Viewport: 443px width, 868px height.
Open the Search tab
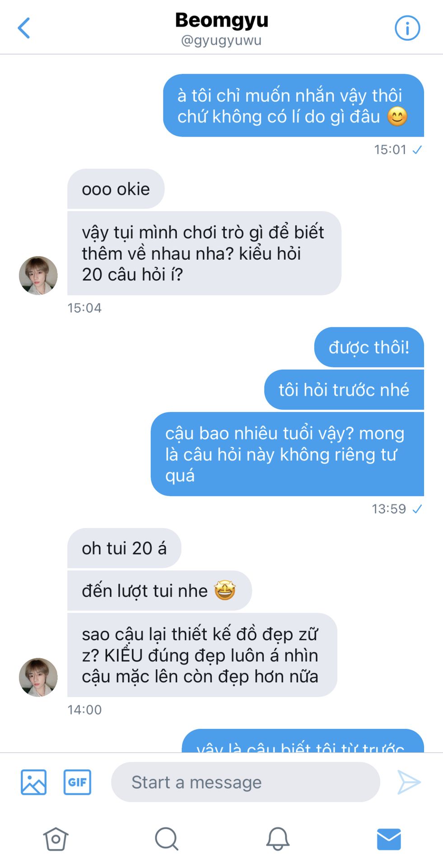click(x=167, y=839)
